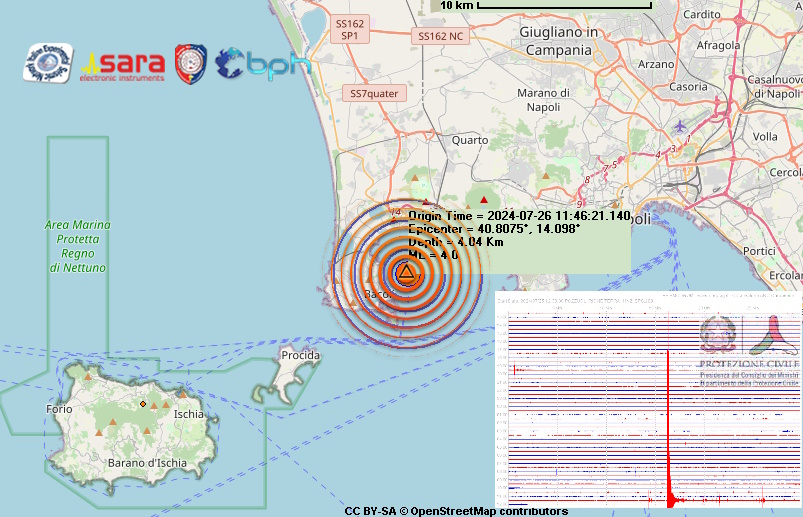
Task: Click the bph globe logo
Action: (x=263, y=64)
